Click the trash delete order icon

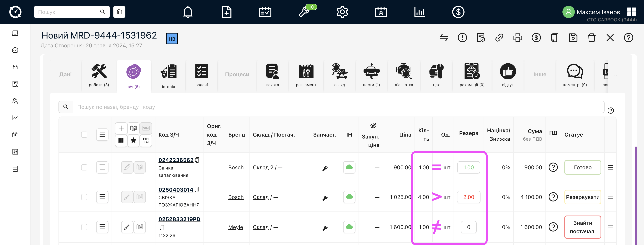point(591,38)
